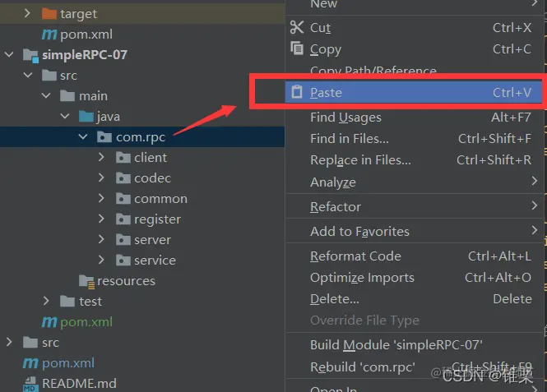
Task: Click the main folder icon
Action: tap(67, 96)
